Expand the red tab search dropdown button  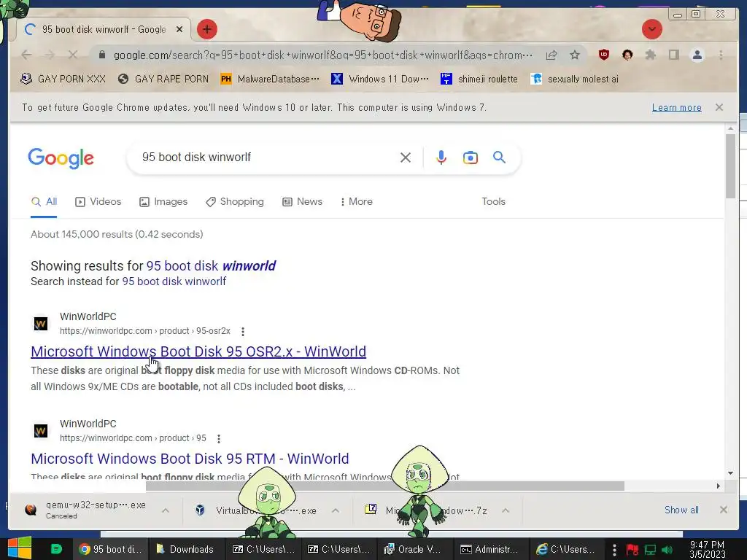click(x=651, y=29)
